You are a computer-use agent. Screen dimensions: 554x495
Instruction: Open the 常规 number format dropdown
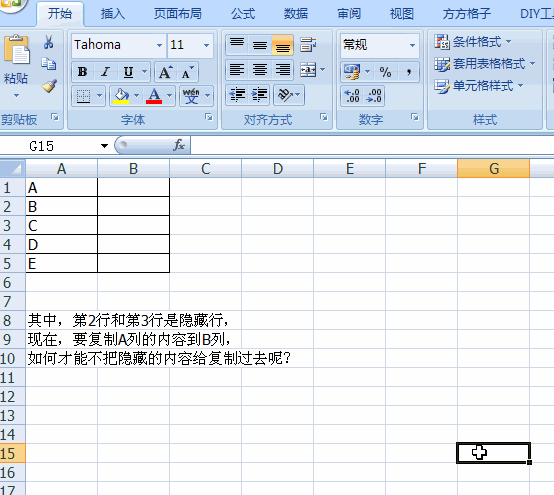(412, 45)
